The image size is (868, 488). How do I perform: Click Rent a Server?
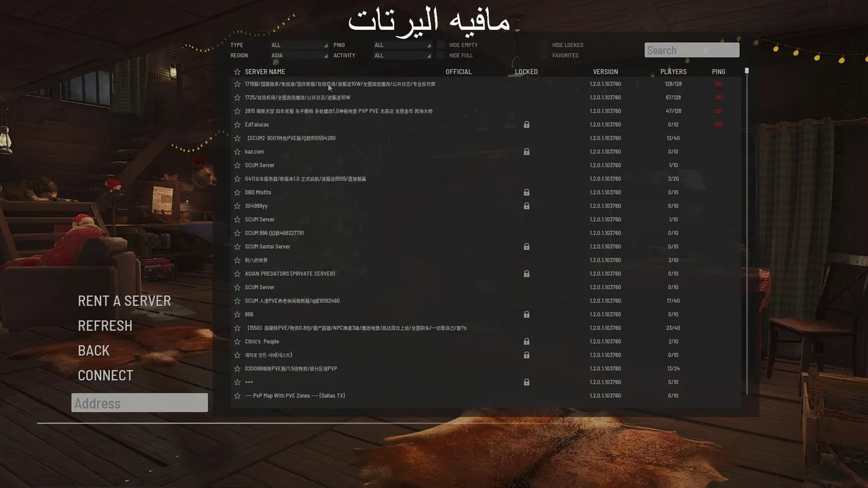click(124, 301)
